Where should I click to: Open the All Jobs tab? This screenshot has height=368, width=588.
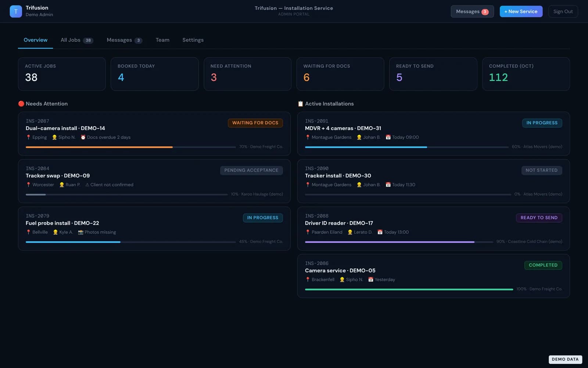click(x=77, y=40)
